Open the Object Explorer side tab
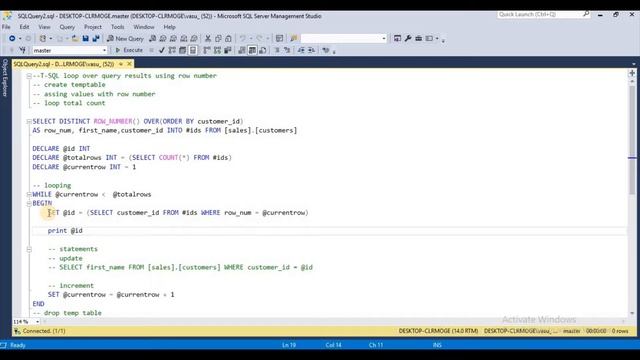The height and width of the screenshot is (360, 640). coord(5,78)
